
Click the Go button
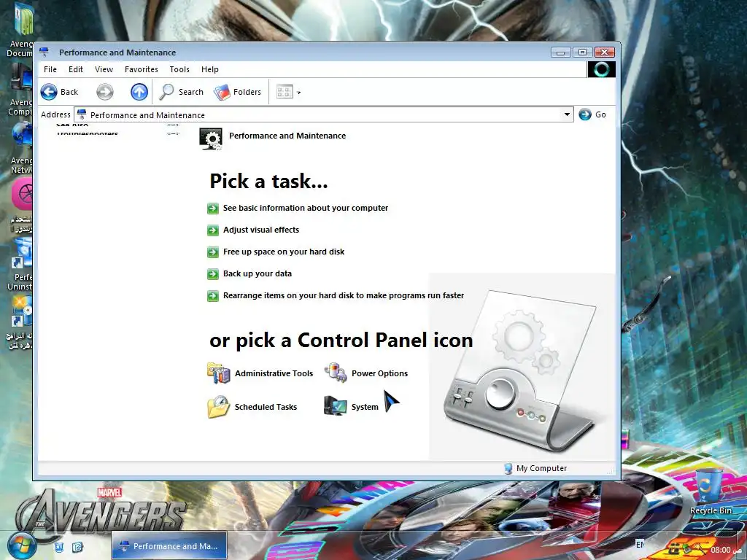pos(592,114)
